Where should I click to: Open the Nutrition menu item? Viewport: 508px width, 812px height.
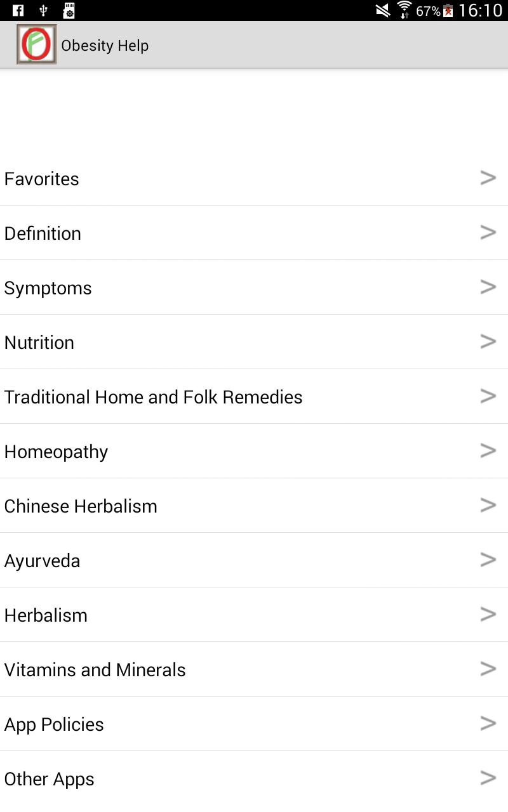coord(39,343)
